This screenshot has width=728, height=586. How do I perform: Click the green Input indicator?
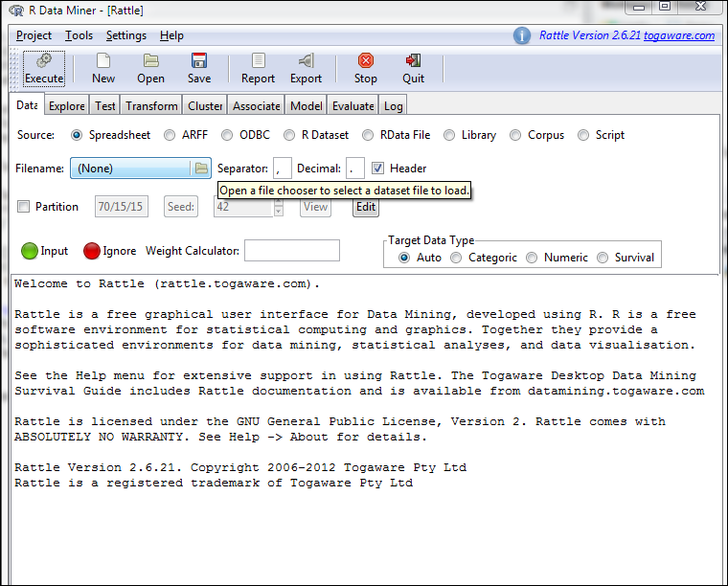click(x=30, y=251)
